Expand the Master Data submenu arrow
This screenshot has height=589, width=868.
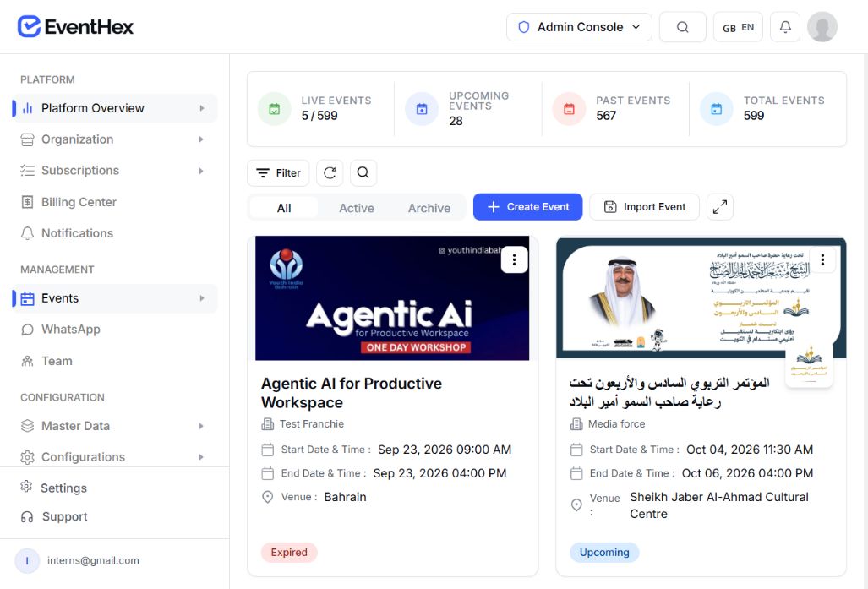click(201, 426)
